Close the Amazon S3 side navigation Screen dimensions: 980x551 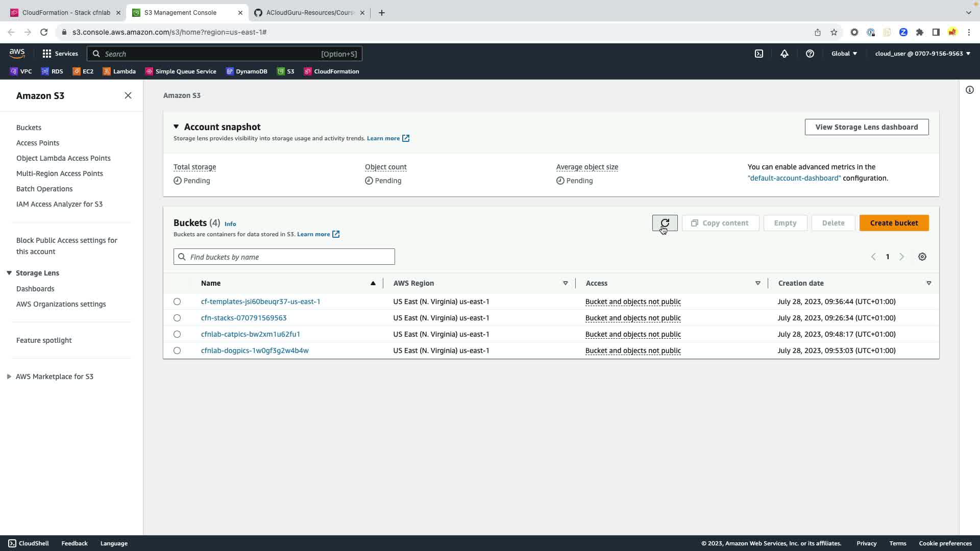128,95
